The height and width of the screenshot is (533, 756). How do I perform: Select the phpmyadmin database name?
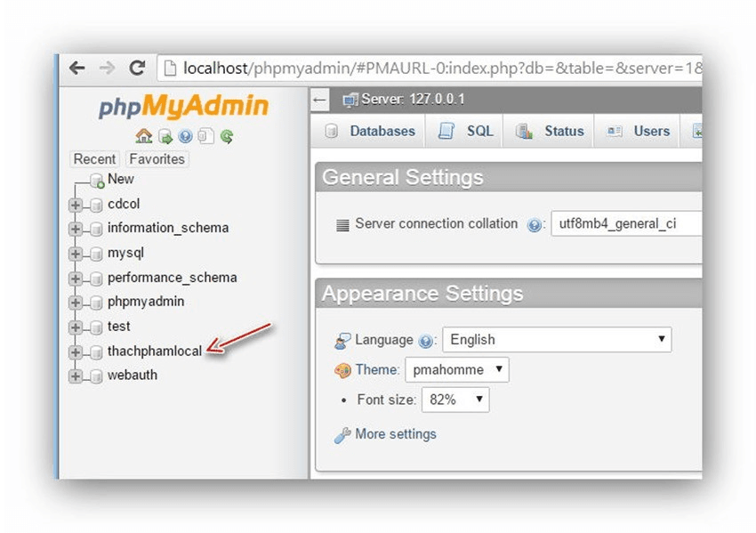146,302
